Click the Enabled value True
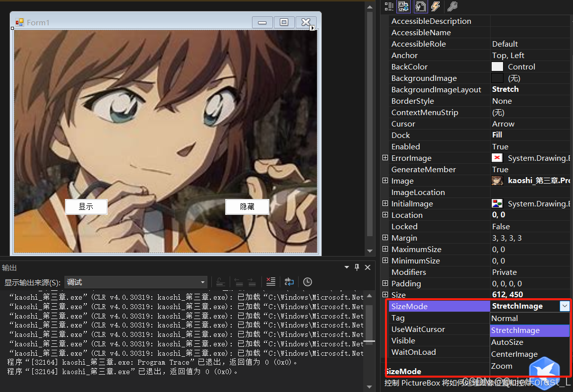 [500, 147]
